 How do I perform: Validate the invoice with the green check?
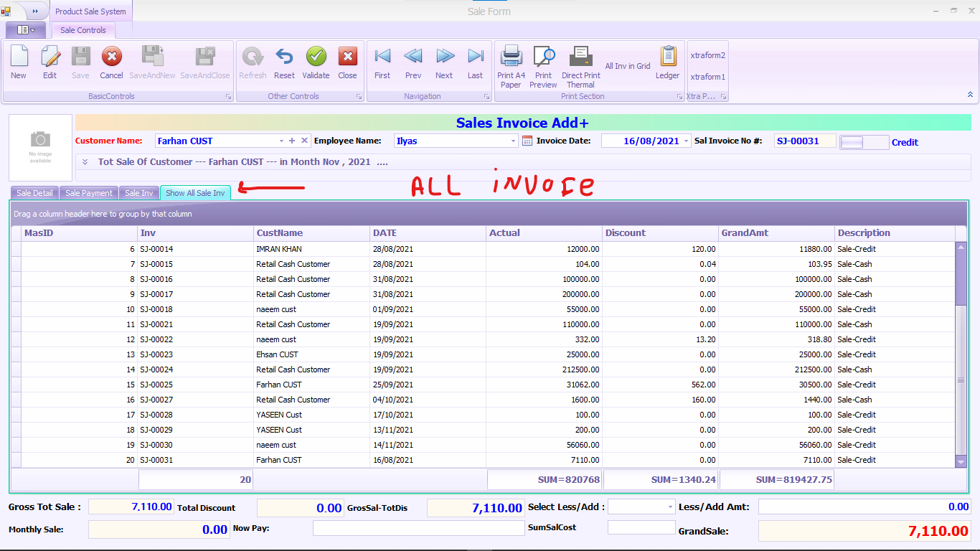[316, 62]
